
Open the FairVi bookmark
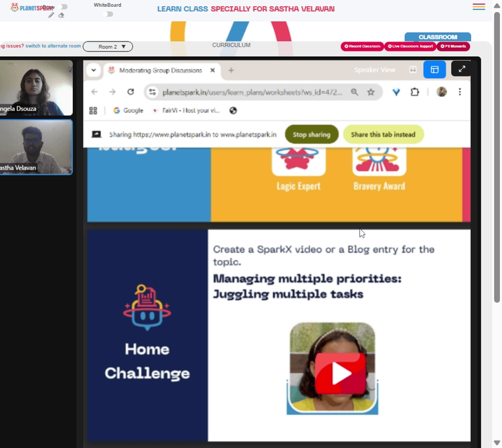coord(186,110)
